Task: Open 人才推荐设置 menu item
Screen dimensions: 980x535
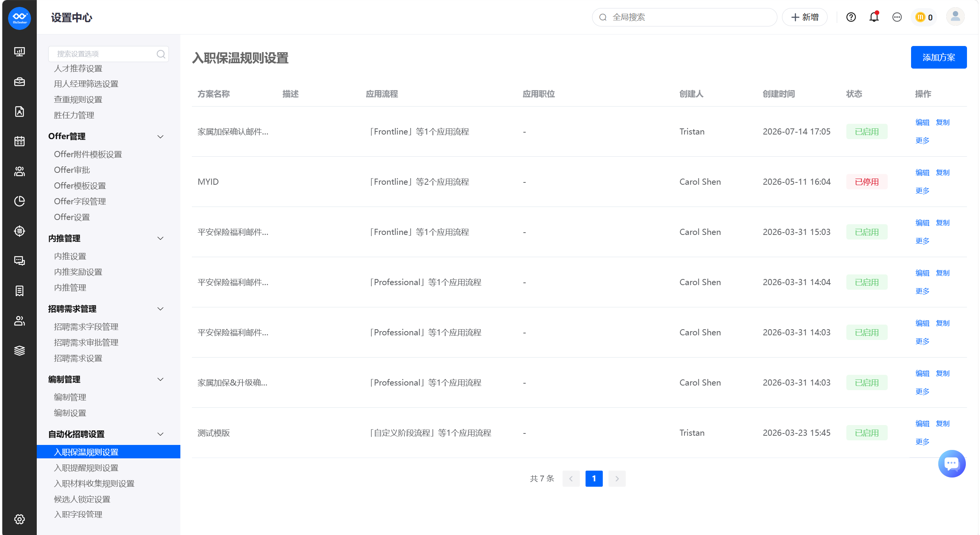Action: [x=78, y=69]
